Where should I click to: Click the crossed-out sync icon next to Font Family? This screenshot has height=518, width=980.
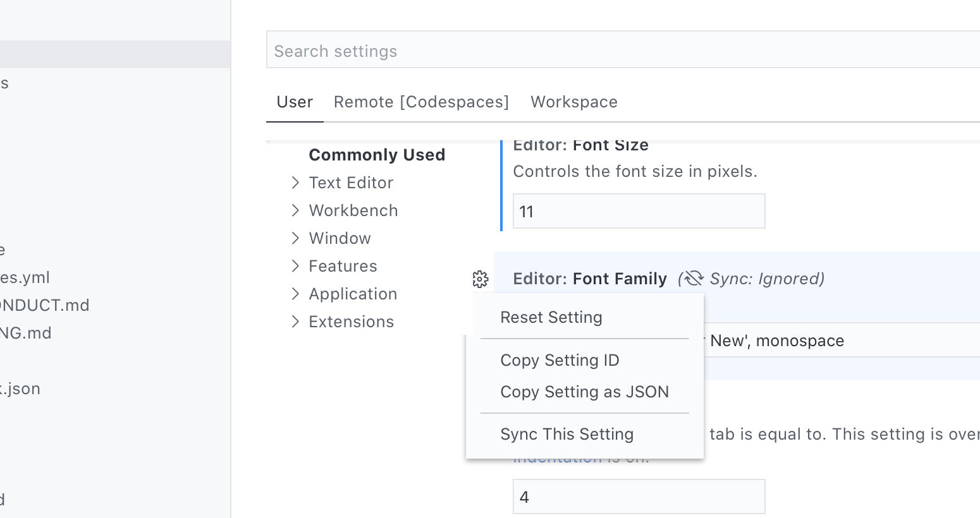click(694, 279)
